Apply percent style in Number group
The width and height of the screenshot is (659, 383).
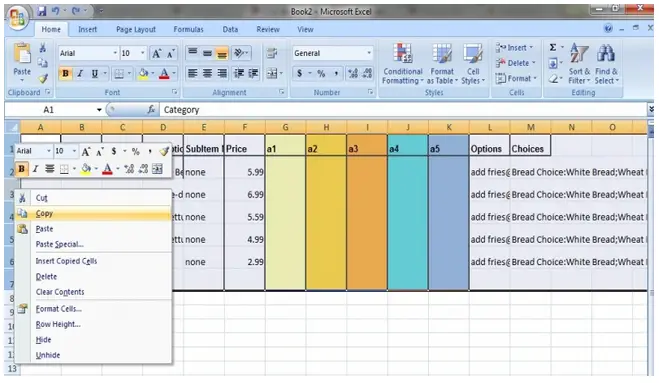[x=321, y=74]
